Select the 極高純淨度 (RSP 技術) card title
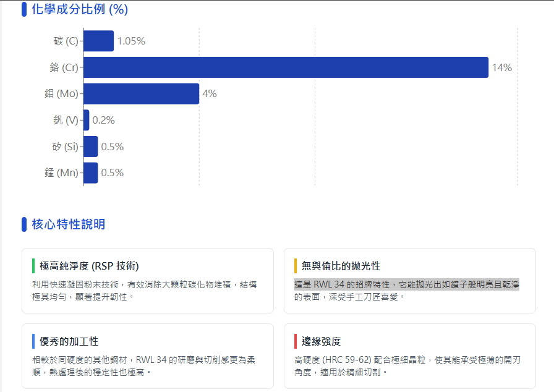554x392 pixels. [89, 266]
